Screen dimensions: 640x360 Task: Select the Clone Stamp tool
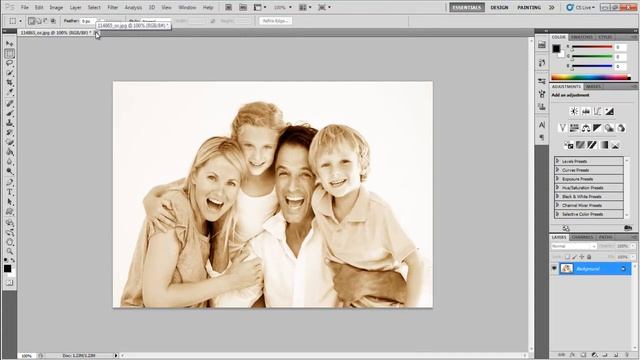(x=9, y=122)
